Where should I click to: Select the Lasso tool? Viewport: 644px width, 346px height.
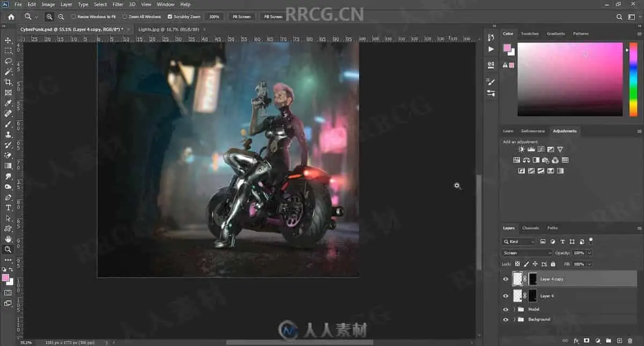[x=8, y=61]
